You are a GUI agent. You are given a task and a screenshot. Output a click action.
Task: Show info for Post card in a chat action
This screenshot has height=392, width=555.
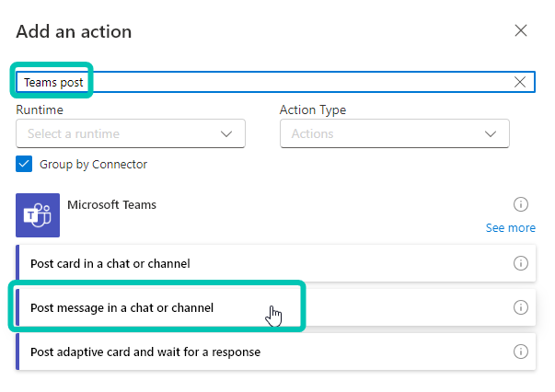tap(521, 263)
